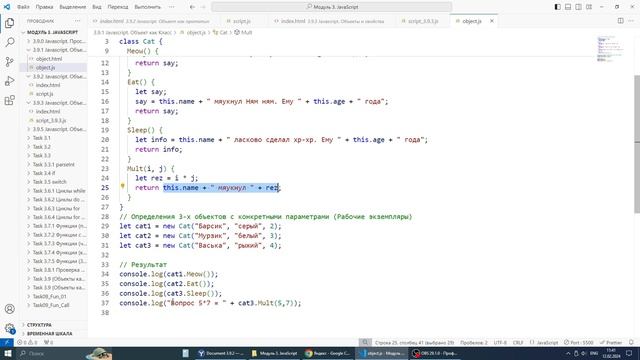Click the Mult breadcrumb segment
Image resolution: width=640 pixels, height=360 pixels.
pyautogui.click(x=243, y=32)
